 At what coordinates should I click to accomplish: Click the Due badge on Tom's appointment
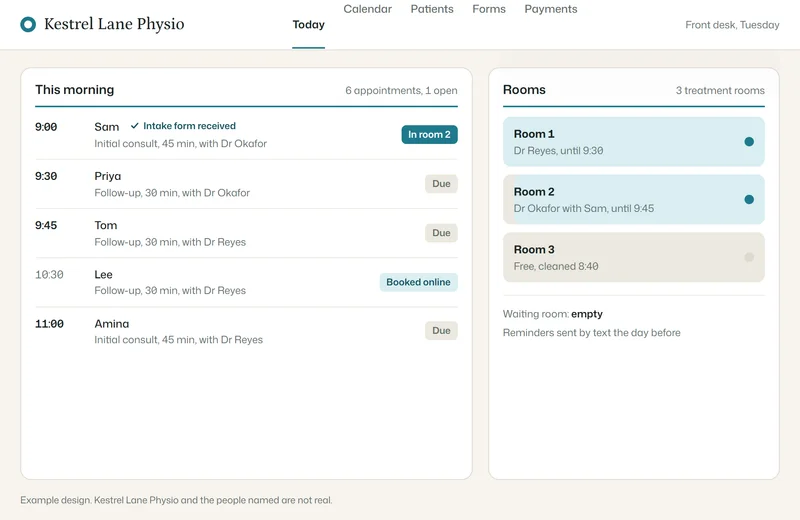click(x=441, y=233)
